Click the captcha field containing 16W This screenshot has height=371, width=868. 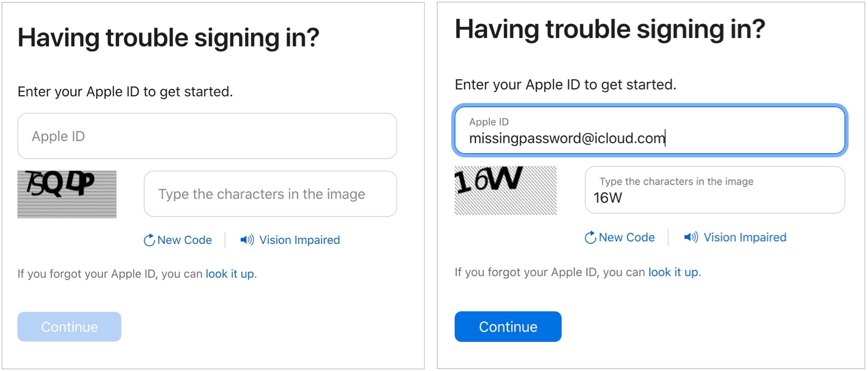714,190
